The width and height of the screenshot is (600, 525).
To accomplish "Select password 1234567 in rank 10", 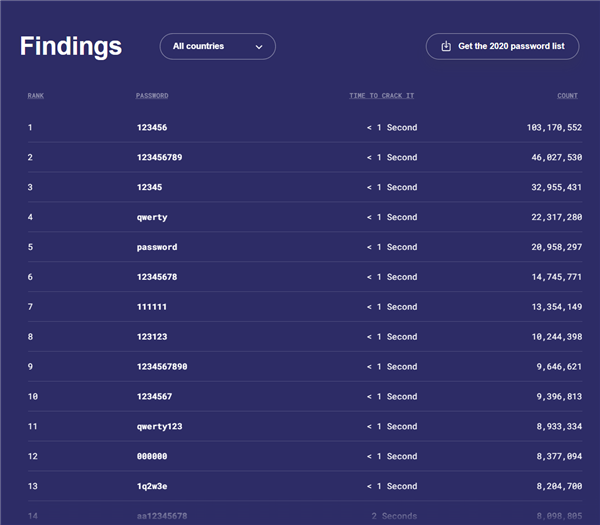I will tap(155, 396).
